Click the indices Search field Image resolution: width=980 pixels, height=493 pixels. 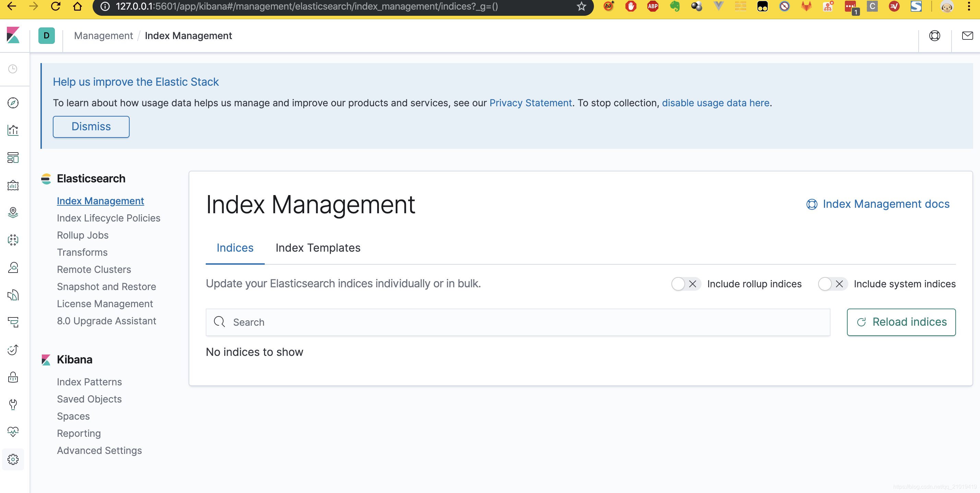pyautogui.click(x=518, y=322)
